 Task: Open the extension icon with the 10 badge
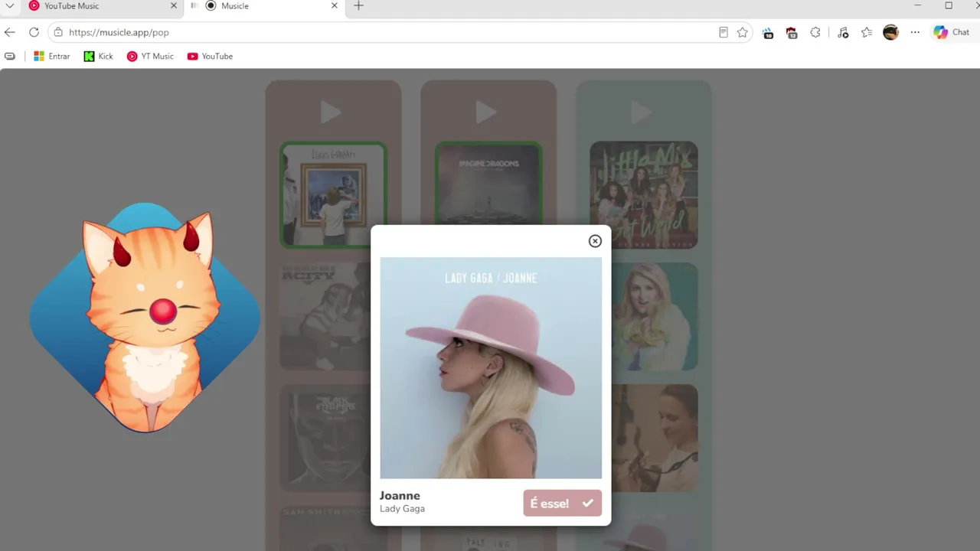coord(768,32)
